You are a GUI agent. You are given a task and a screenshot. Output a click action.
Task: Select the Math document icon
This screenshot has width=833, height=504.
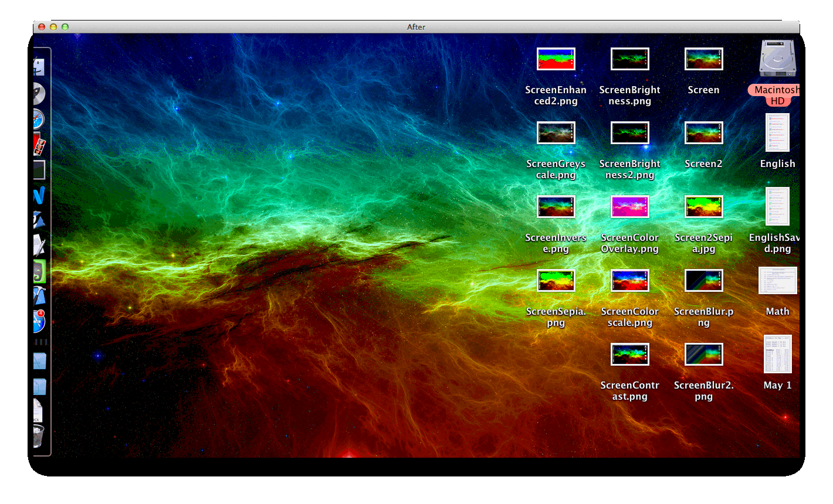pos(777,280)
